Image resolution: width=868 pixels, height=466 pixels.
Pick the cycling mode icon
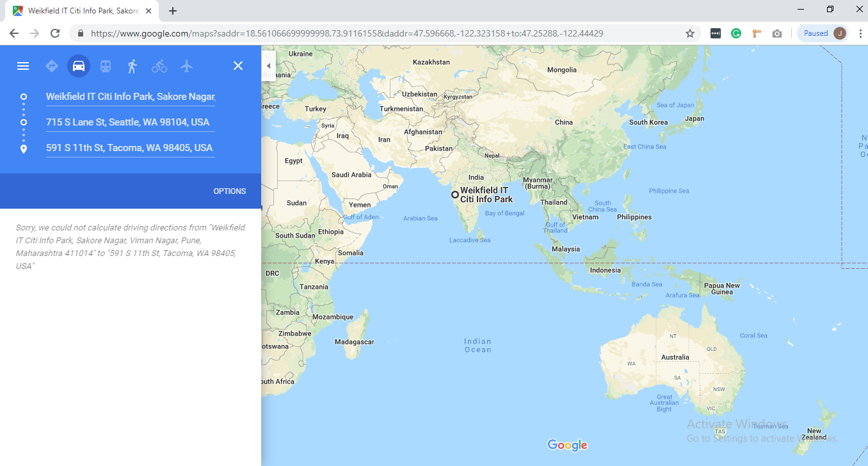tap(159, 66)
